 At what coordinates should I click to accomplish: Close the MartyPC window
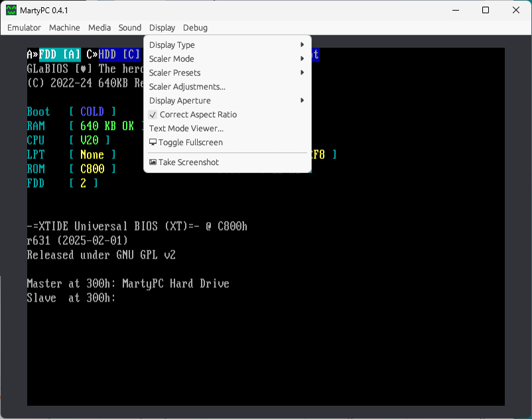516,11
